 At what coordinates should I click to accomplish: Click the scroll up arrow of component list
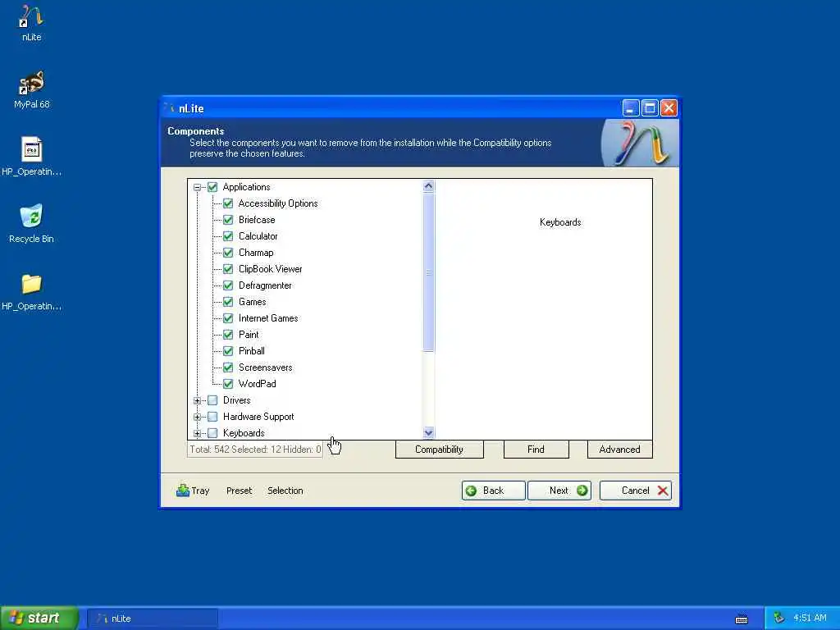[428, 186]
